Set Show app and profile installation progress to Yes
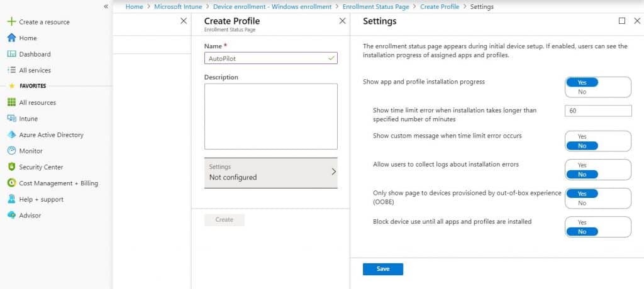The height and width of the screenshot is (289, 644). click(582, 82)
